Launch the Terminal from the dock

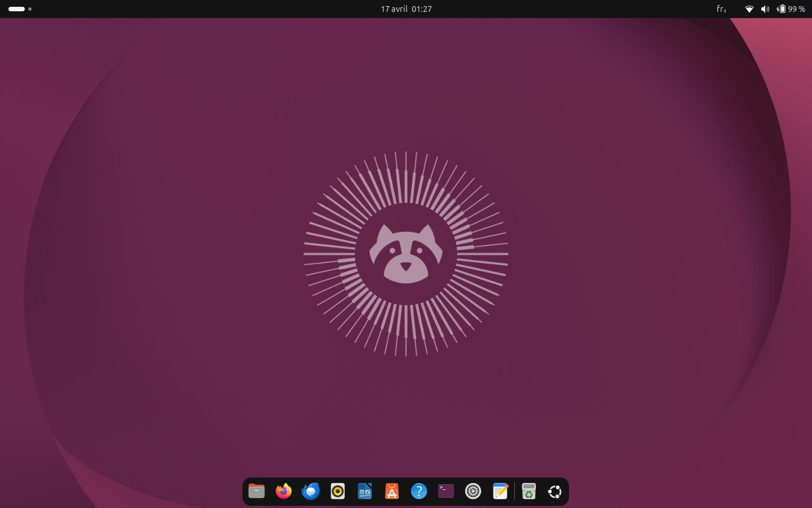[x=446, y=491]
